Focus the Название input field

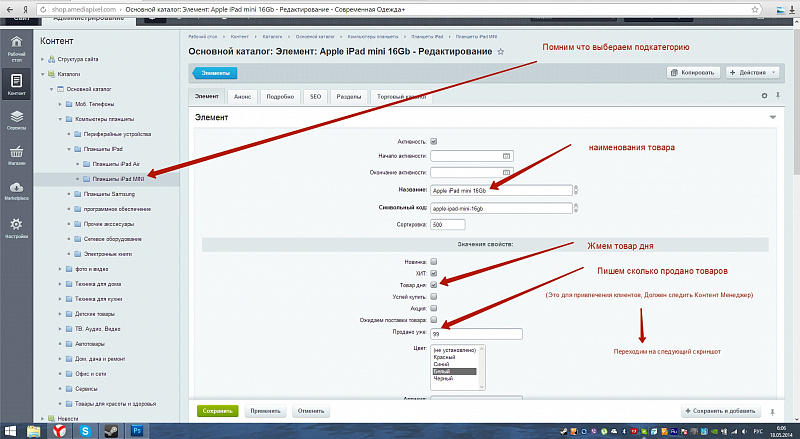click(x=501, y=190)
